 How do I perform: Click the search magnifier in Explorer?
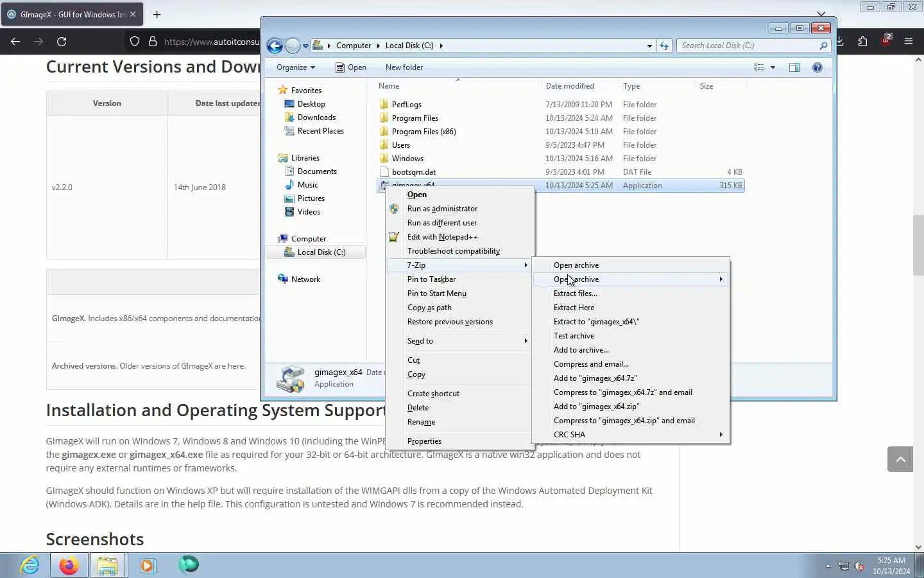click(823, 46)
